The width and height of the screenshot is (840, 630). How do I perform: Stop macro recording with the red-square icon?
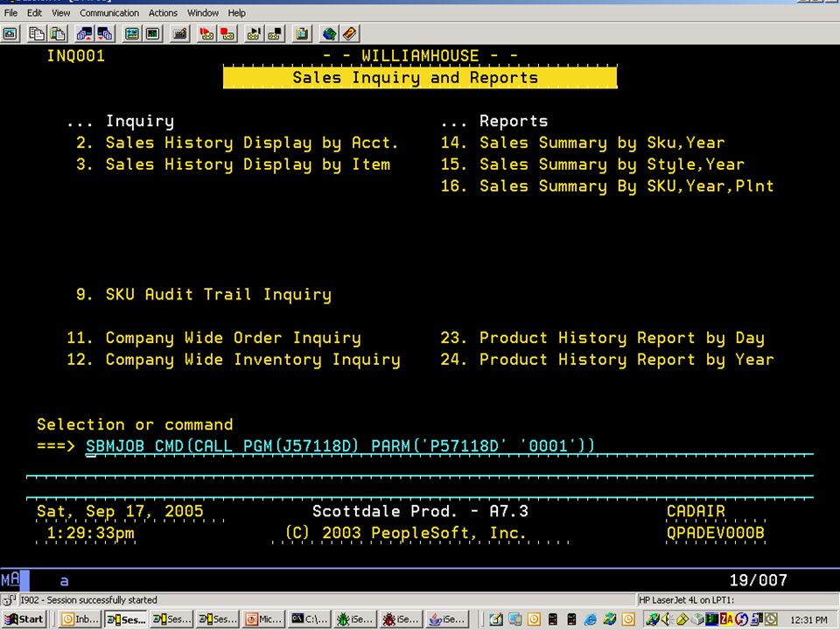[x=227, y=34]
